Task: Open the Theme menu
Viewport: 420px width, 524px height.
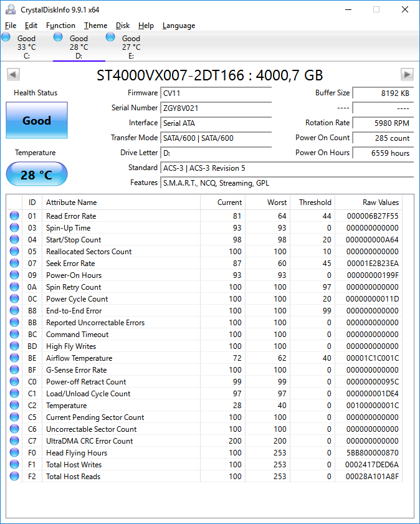Action: click(x=95, y=26)
